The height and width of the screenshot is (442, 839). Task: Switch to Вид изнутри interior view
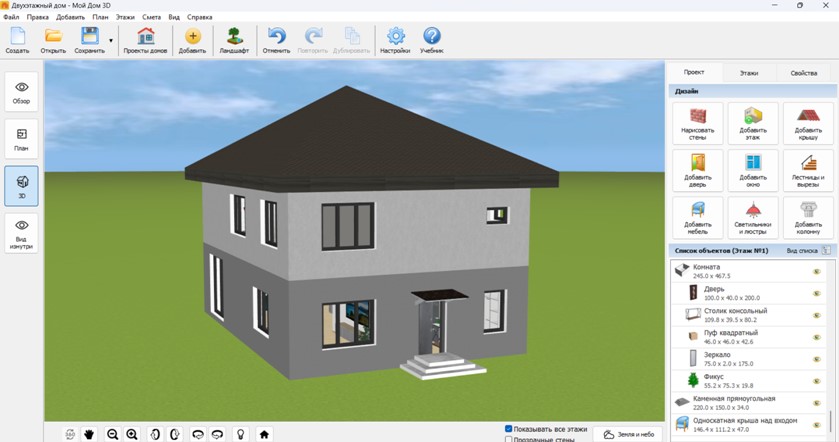coord(21,233)
